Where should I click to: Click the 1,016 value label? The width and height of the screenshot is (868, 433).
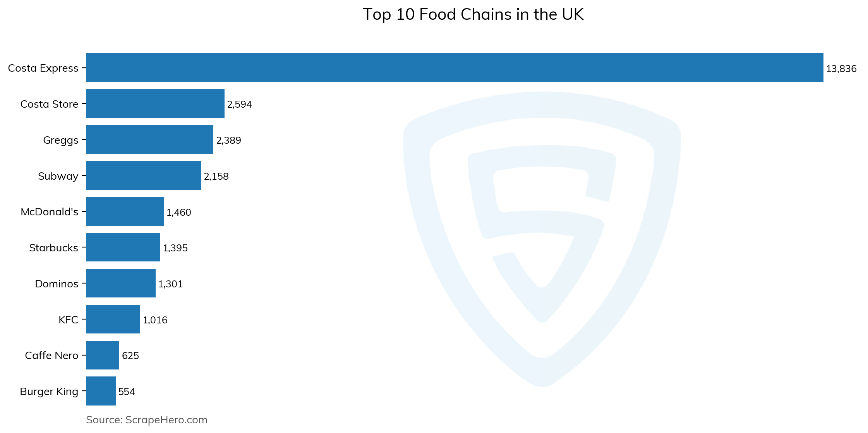[x=155, y=320]
